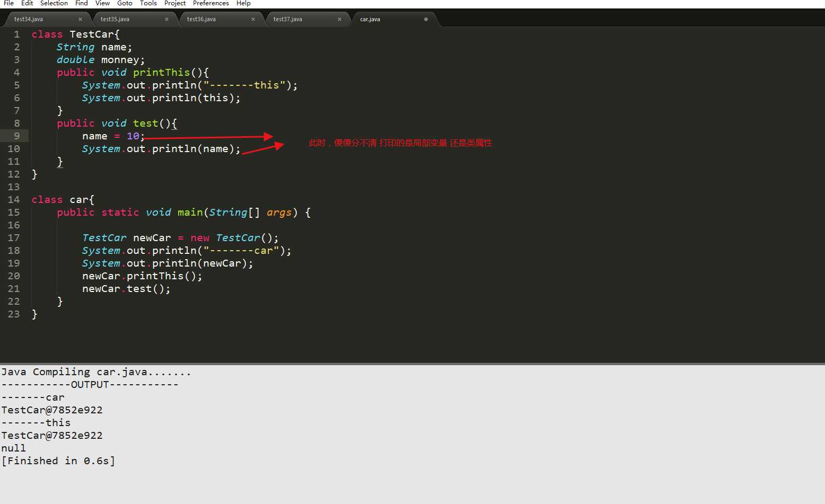Close the test37.java tab

coord(339,19)
